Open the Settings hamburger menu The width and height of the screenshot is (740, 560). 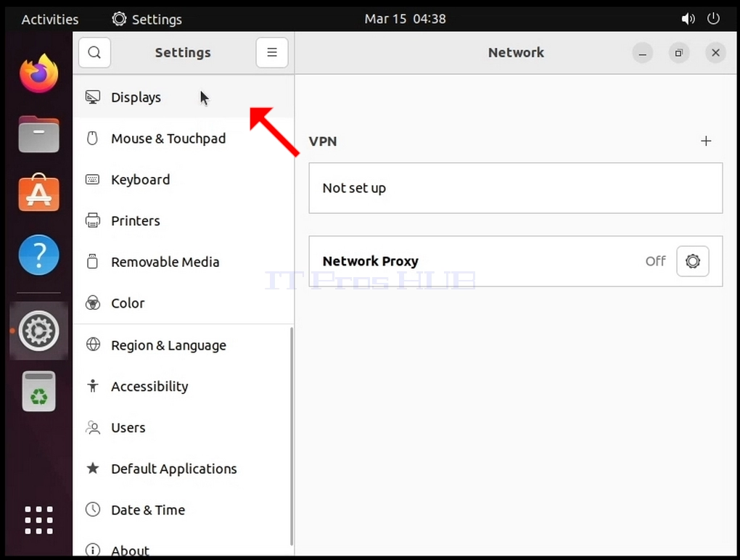[x=272, y=52]
